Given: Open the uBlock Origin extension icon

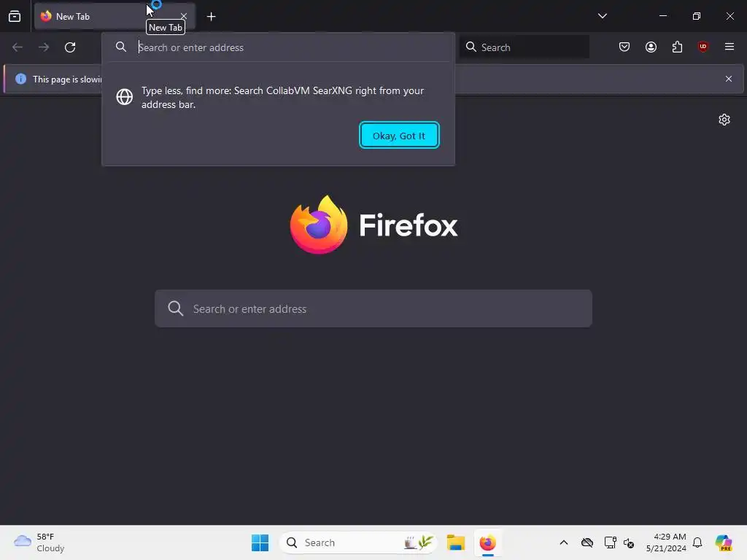Looking at the screenshot, I should pos(703,47).
